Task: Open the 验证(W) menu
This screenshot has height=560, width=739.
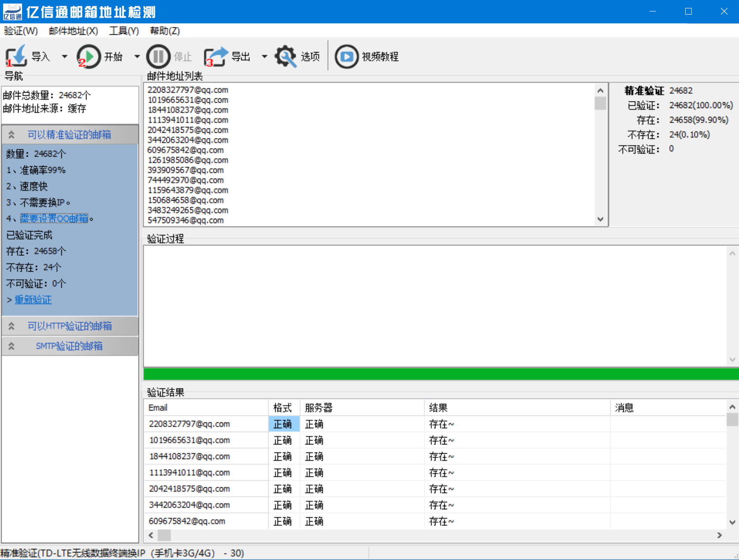Action: pos(21,31)
